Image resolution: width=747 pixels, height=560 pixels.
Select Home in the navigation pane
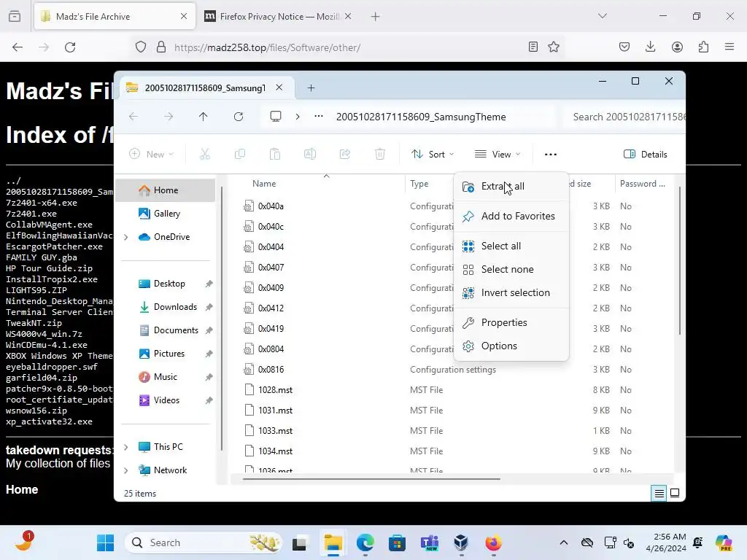point(166,190)
